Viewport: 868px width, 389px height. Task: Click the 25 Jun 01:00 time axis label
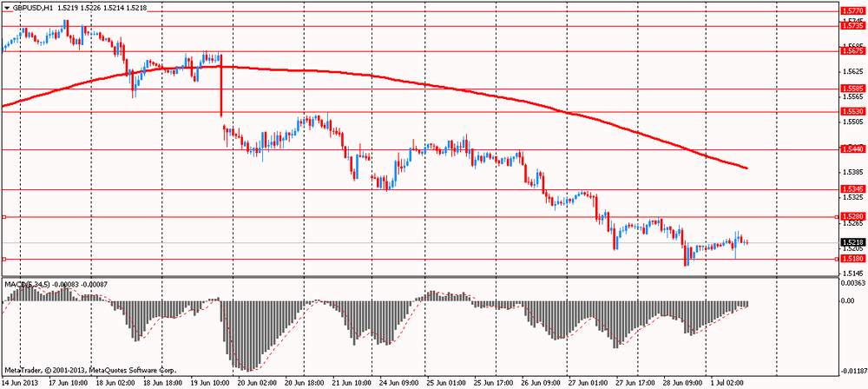click(x=445, y=382)
